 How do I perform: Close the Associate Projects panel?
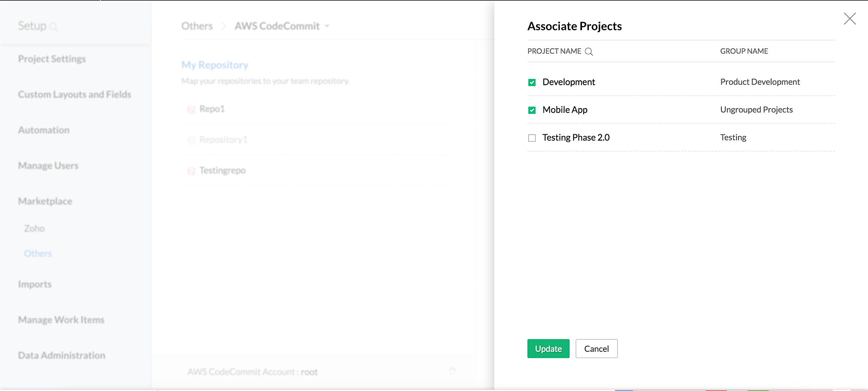(849, 19)
